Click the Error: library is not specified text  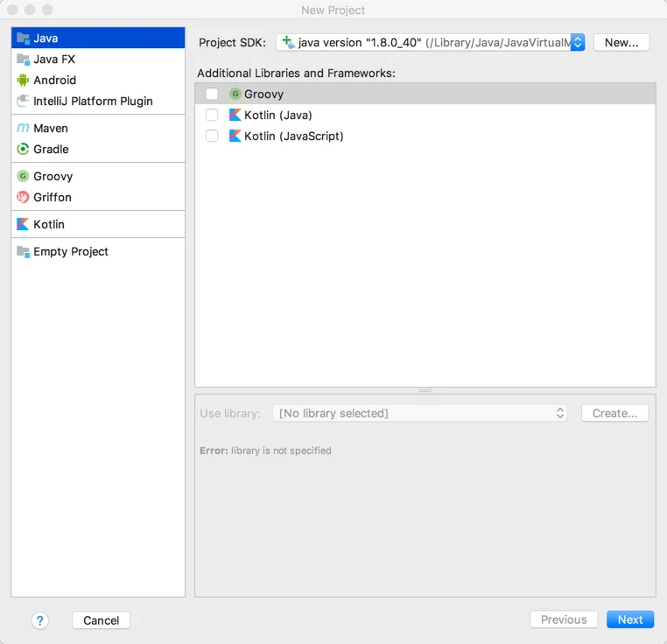click(x=265, y=451)
